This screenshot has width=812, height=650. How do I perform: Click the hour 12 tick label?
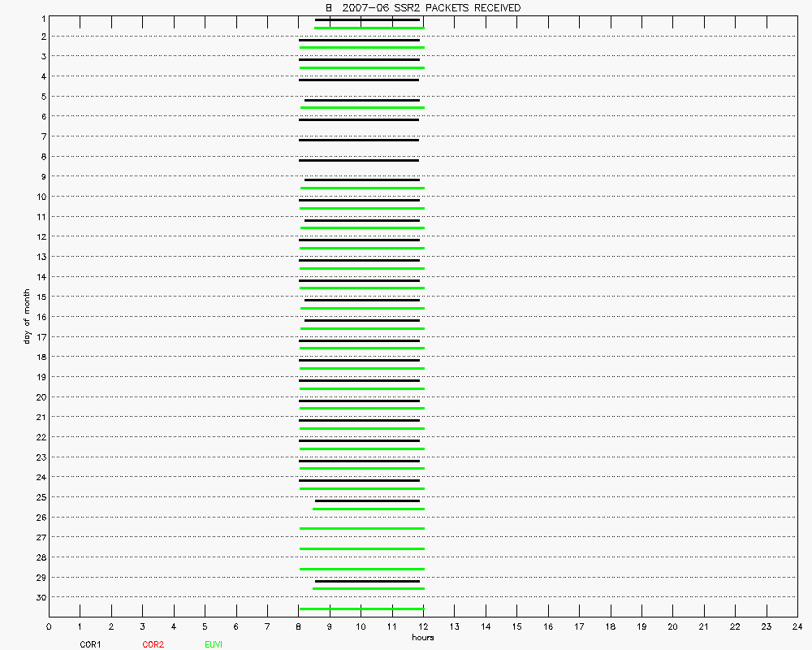point(423,626)
